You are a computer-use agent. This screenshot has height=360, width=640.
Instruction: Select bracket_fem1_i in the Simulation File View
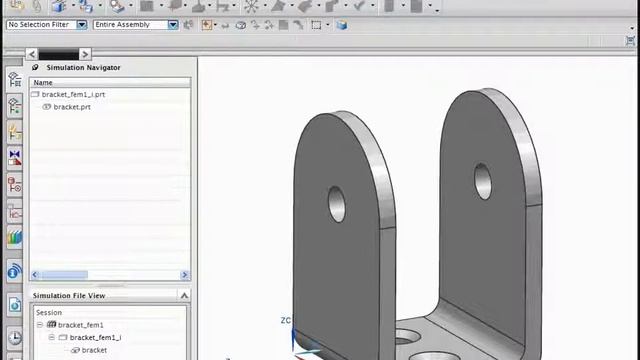(95, 338)
